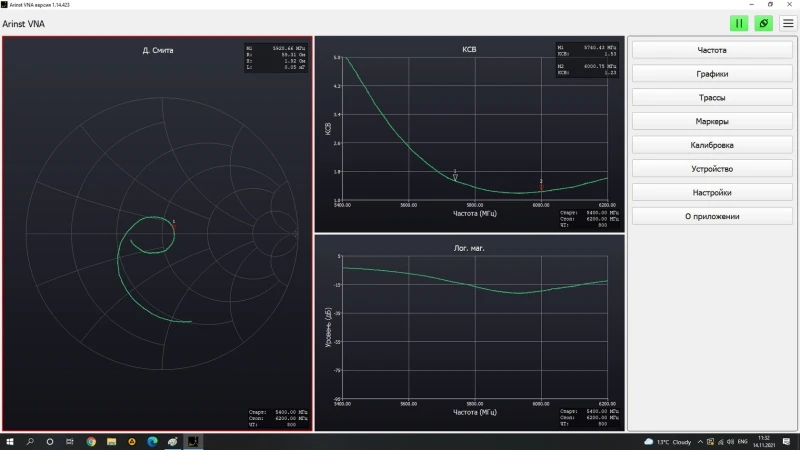
Task: Open the Windows Start menu
Action: pos(10,442)
